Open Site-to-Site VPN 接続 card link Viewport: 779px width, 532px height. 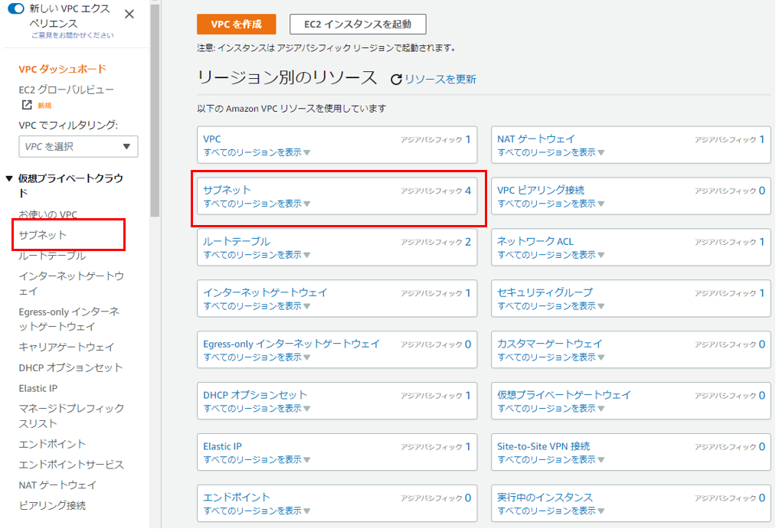click(x=544, y=446)
